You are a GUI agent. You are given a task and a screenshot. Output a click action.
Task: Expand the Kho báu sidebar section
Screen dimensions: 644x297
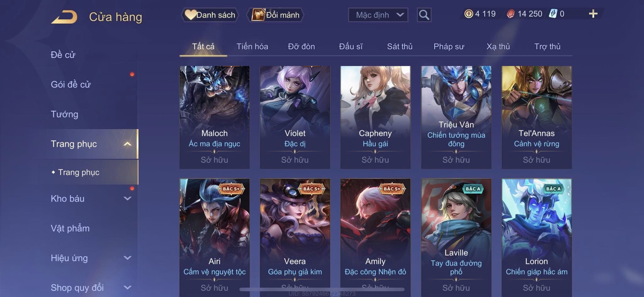[x=127, y=198]
